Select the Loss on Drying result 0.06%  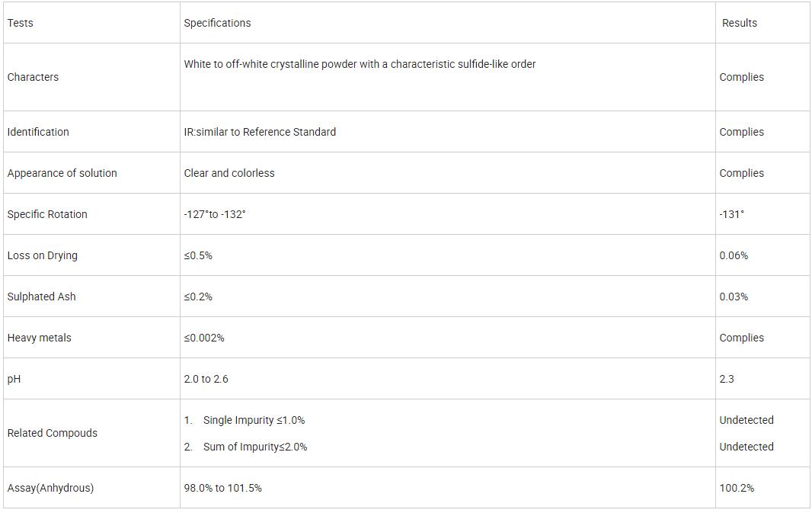coord(734,255)
